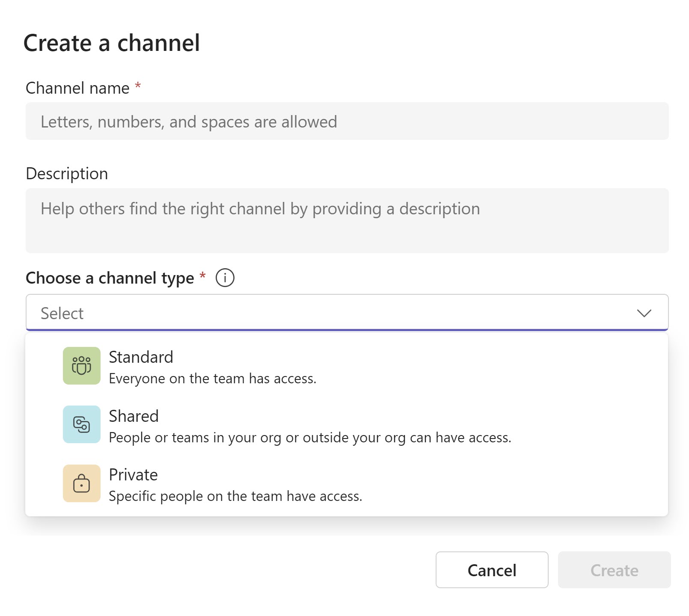Click the "Channel name" field label
This screenshot has height=616, width=689.
pyautogui.click(x=77, y=88)
